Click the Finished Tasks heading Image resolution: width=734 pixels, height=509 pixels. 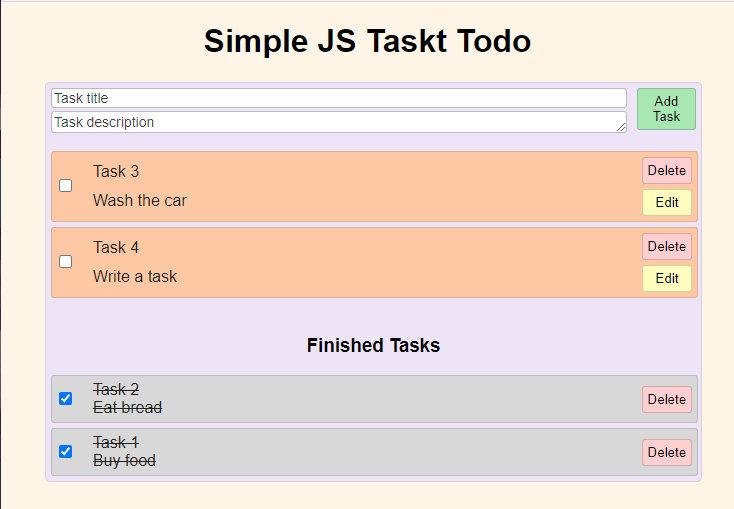tap(373, 345)
